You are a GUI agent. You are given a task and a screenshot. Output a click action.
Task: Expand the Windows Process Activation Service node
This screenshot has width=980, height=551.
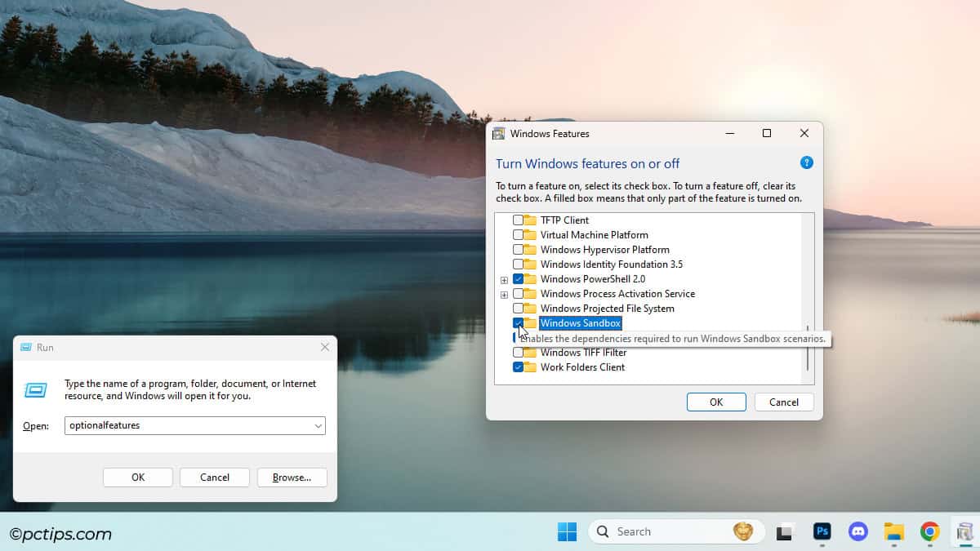(x=504, y=295)
